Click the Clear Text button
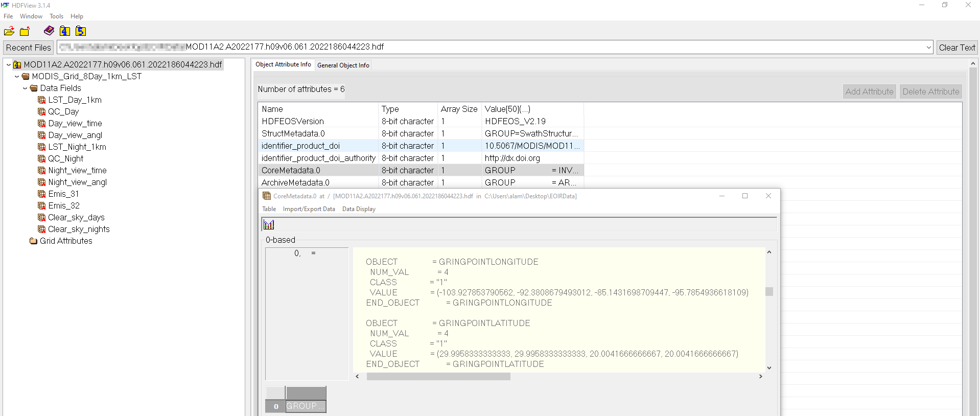980x416 pixels. 957,47
